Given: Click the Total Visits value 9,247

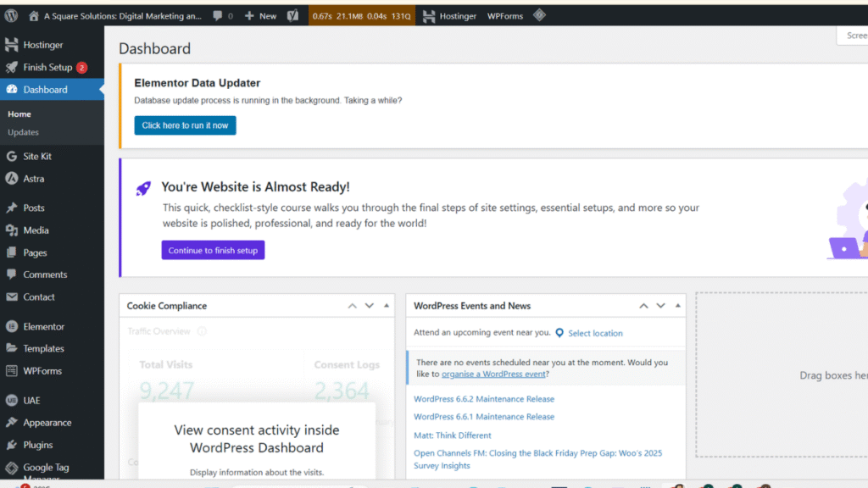Looking at the screenshot, I should (166, 391).
